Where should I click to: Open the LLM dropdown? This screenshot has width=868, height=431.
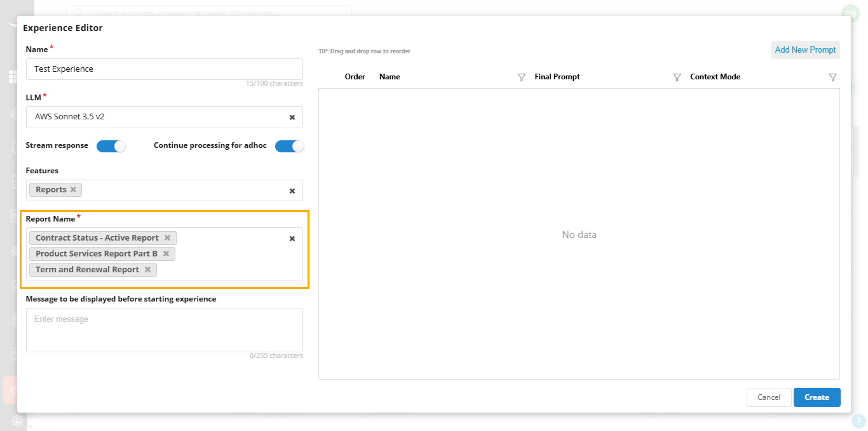[x=165, y=117]
